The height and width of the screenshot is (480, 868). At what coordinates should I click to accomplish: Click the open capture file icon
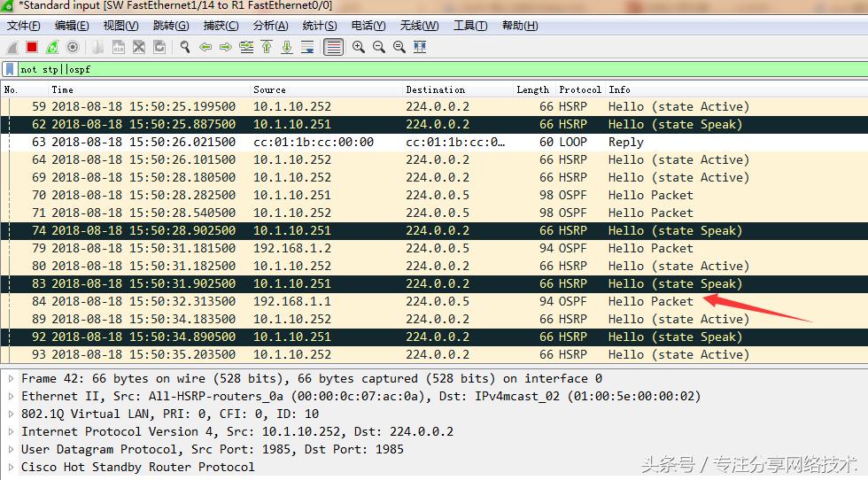click(x=97, y=47)
